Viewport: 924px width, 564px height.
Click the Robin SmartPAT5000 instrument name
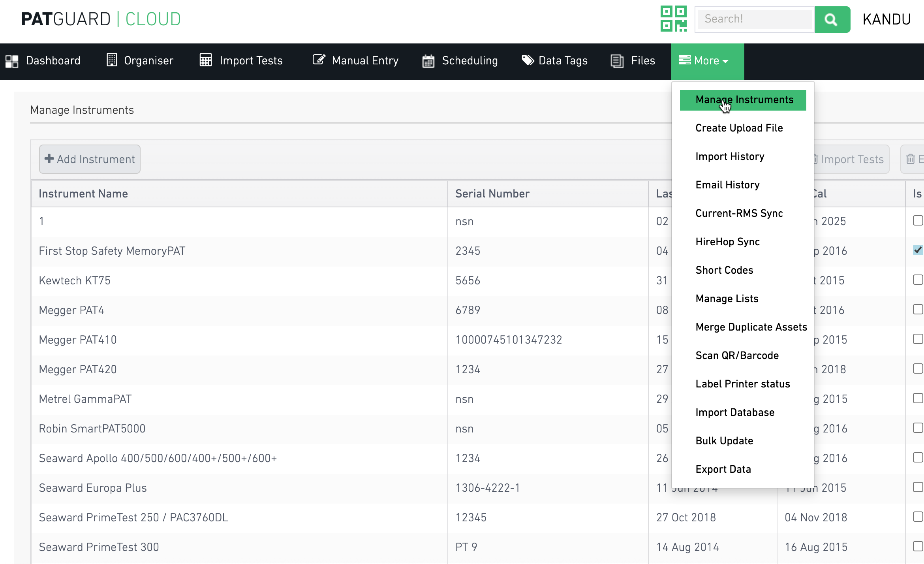(92, 429)
